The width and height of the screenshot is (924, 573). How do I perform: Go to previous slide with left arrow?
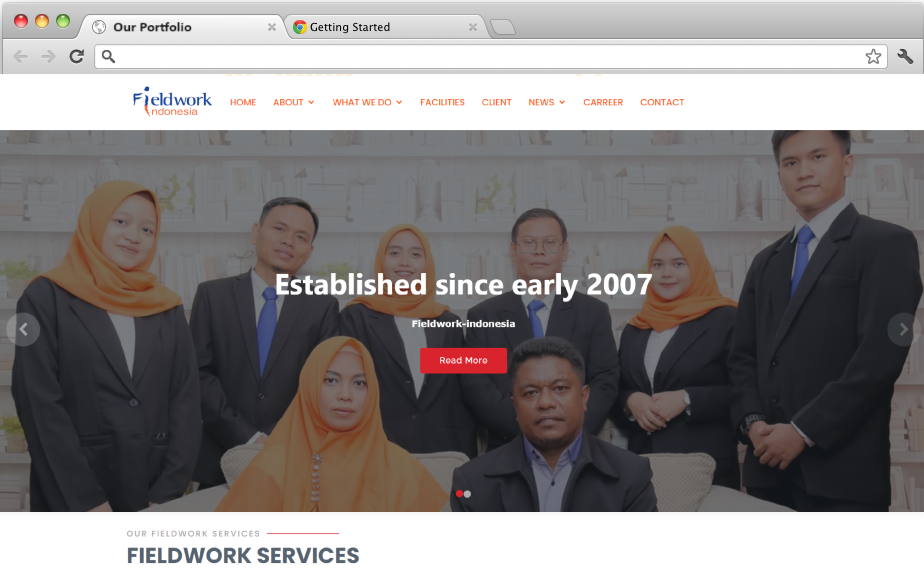(23, 330)
